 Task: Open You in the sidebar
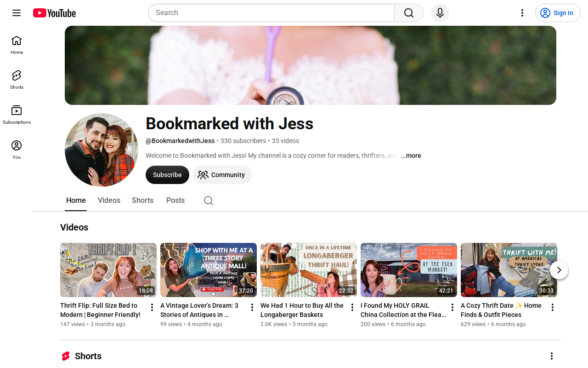point(17,150)
